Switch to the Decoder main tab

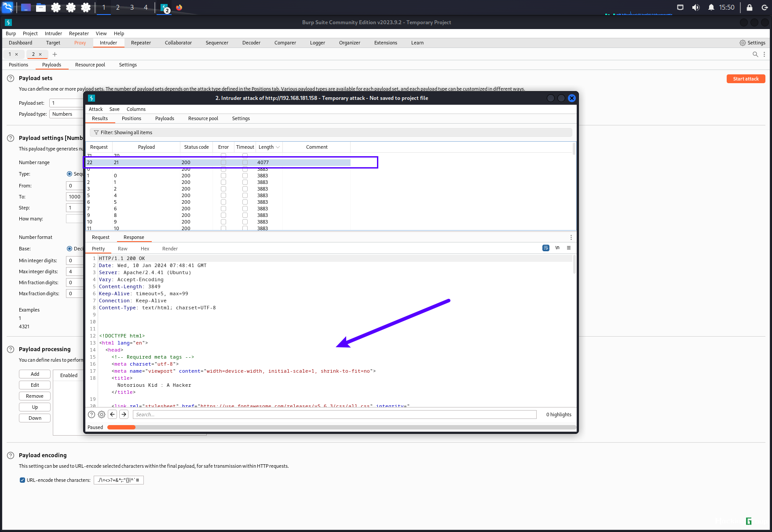coord(251,43)
